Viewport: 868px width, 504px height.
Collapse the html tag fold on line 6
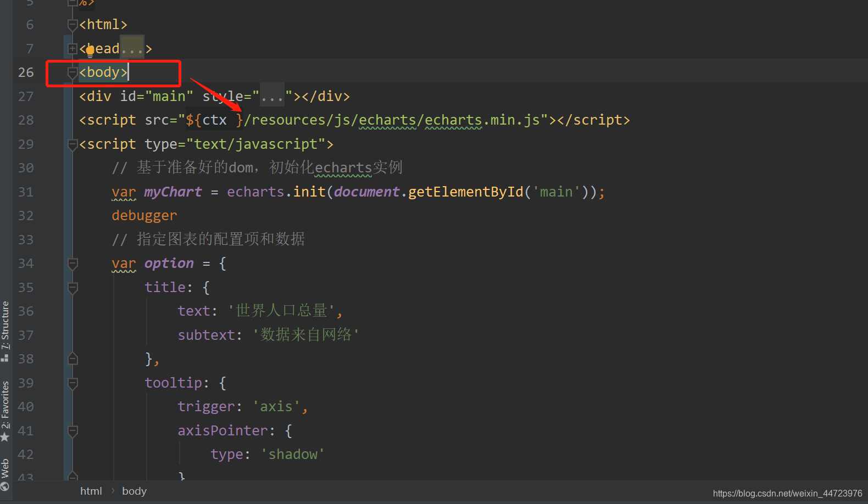pos(73,25)
